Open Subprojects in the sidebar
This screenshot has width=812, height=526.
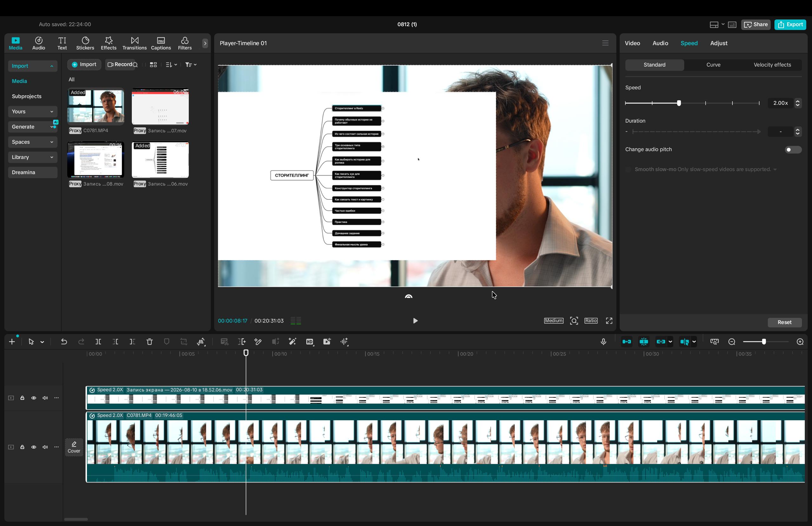27,96
